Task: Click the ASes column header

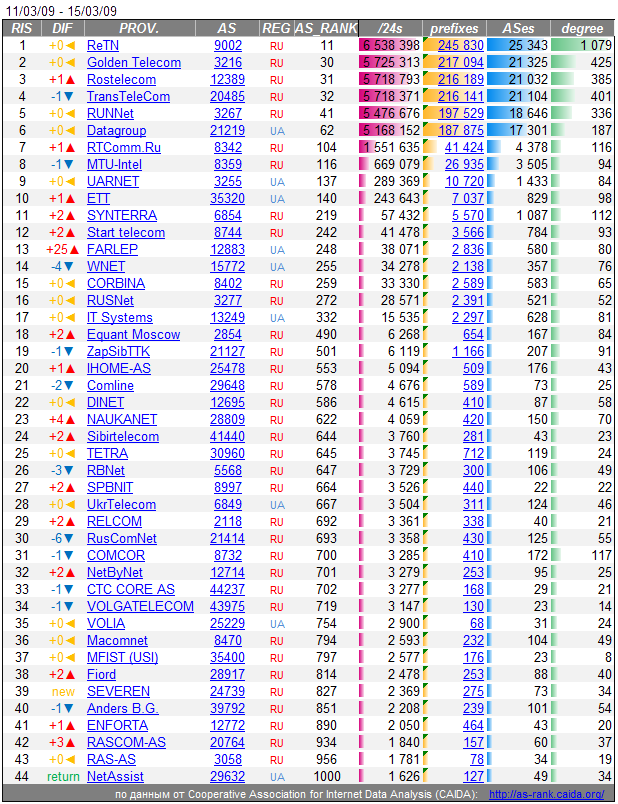Action: (x=519, y=29)
